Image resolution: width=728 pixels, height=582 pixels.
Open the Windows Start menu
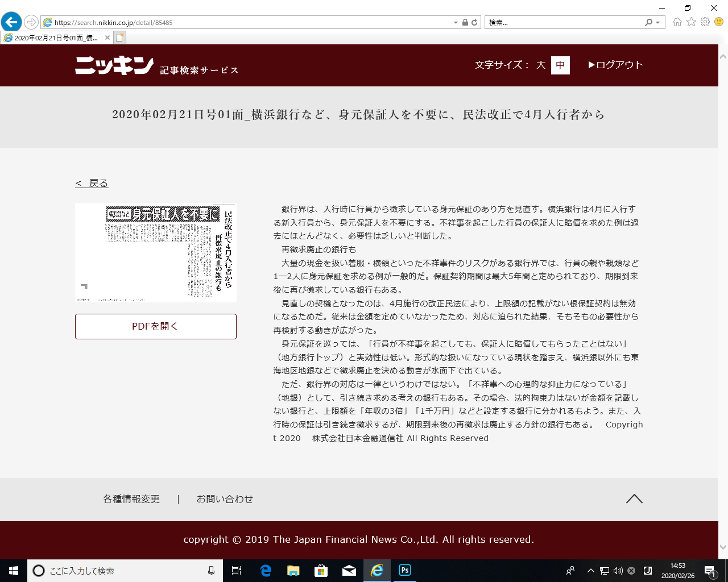14,571
